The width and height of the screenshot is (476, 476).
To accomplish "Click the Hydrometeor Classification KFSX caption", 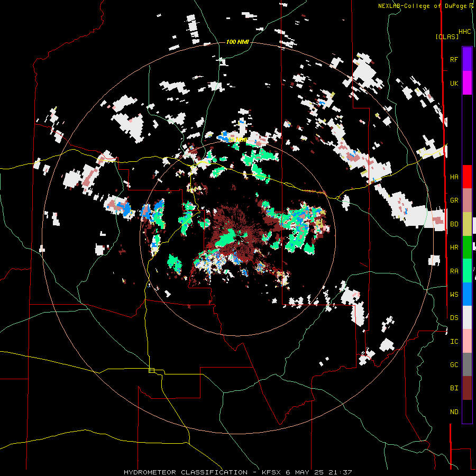I will pyautogui.click(x=237, y=472).
